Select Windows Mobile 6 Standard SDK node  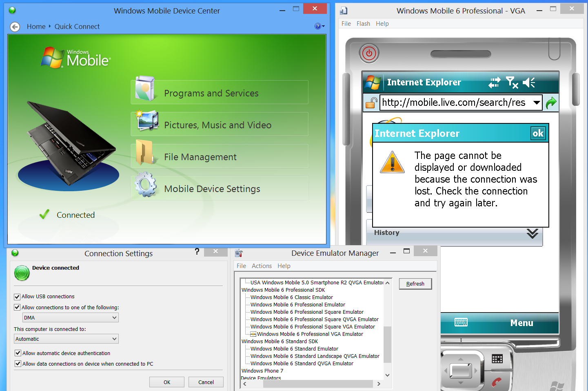(x=280, y=341)
